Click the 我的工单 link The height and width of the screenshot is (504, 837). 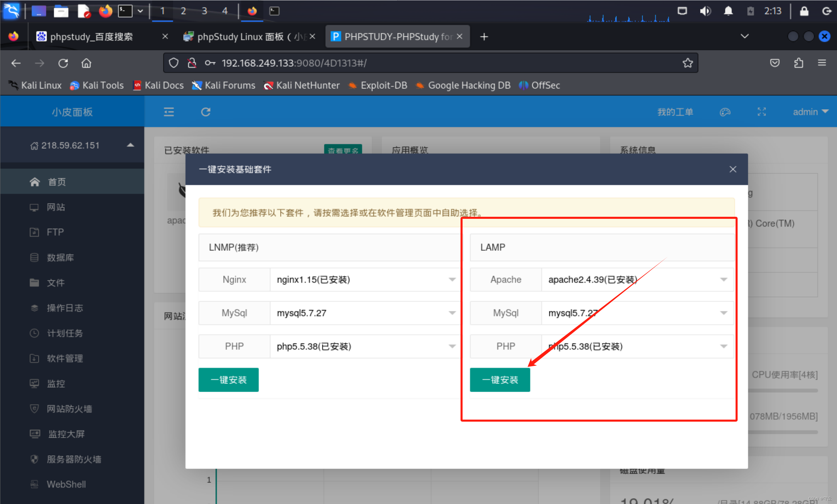coord(675,112)
